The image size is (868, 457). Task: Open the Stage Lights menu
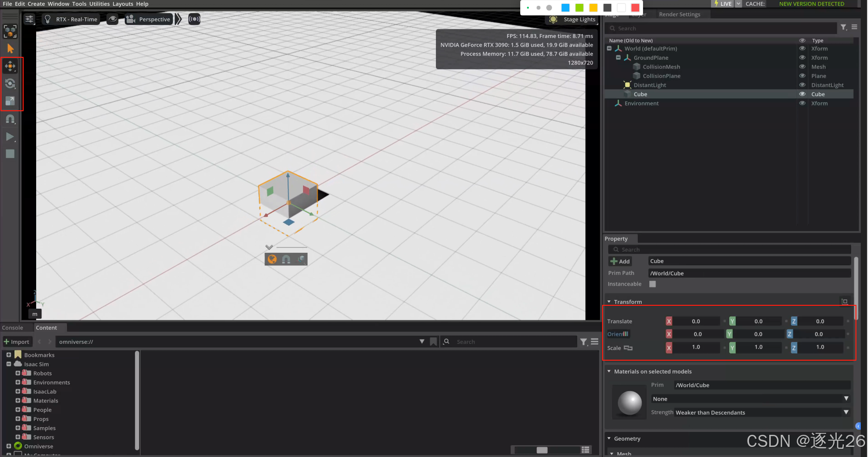point(573,20)
